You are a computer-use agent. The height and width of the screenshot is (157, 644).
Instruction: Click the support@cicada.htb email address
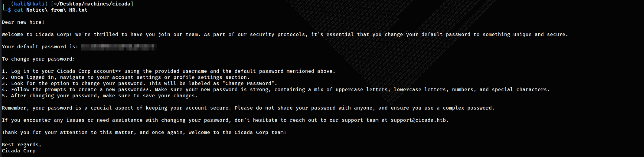click(x=418, y=120)
